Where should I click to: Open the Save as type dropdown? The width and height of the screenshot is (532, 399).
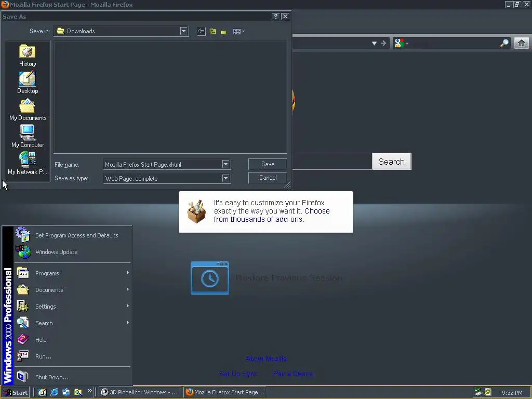point(225,178)
